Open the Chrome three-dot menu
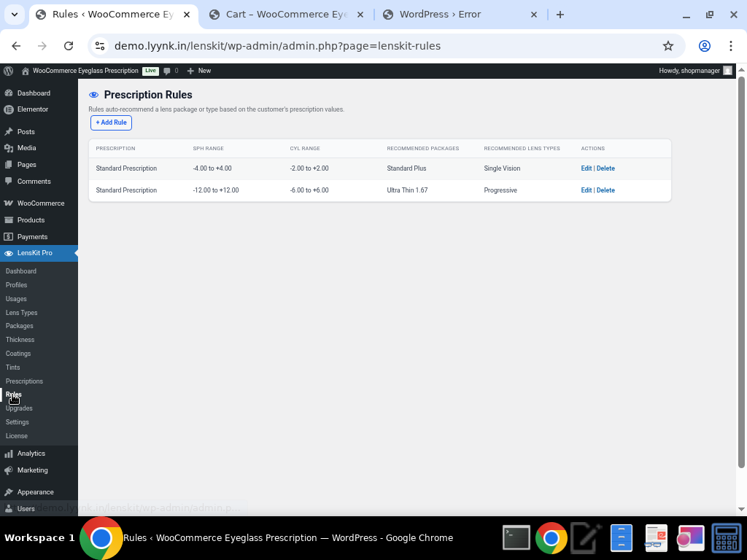747x560 pixels. pos(730,46)
